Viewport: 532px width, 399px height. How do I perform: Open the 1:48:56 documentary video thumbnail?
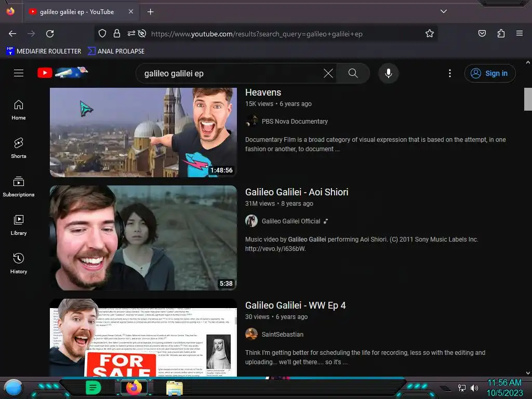143,132
